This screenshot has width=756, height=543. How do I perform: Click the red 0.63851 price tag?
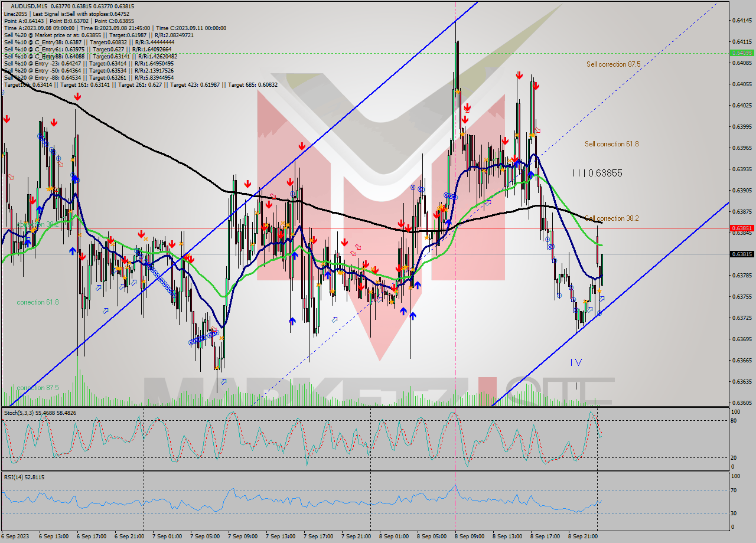point(742,228)
